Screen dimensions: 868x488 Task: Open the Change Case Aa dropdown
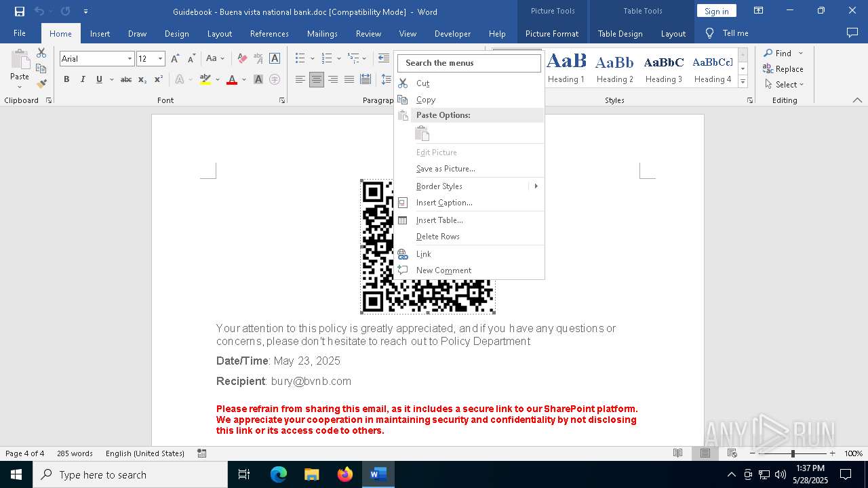tap(215, 59)
